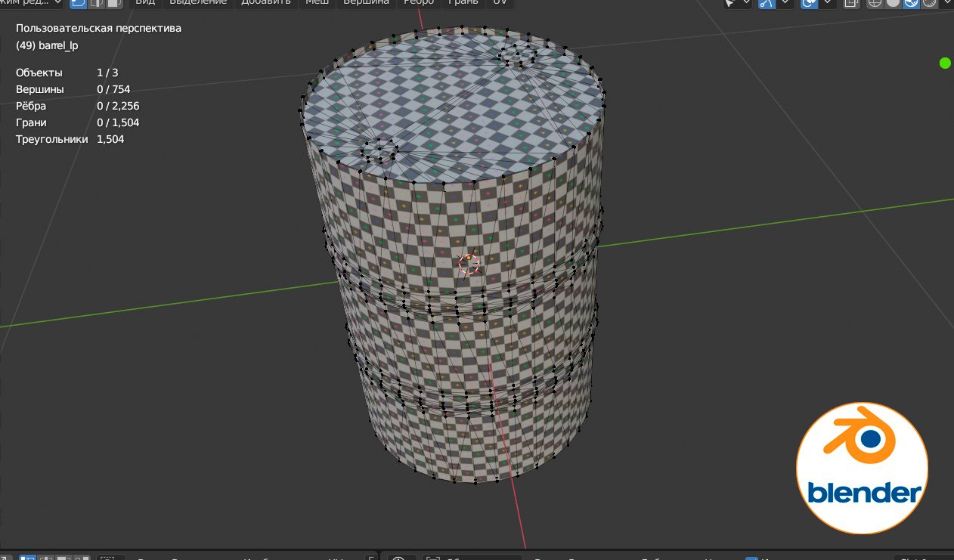Open the Меш menu
Screen dimensions: 954x560
click(x=317, y=2)
